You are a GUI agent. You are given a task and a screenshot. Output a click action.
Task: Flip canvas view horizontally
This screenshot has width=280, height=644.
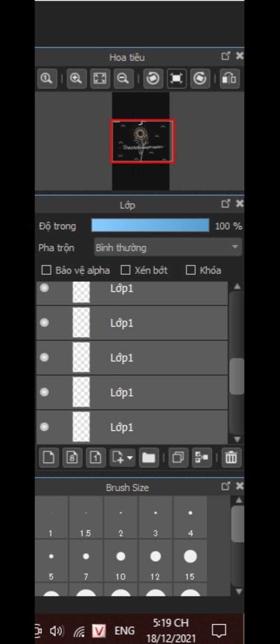(229, 79)
